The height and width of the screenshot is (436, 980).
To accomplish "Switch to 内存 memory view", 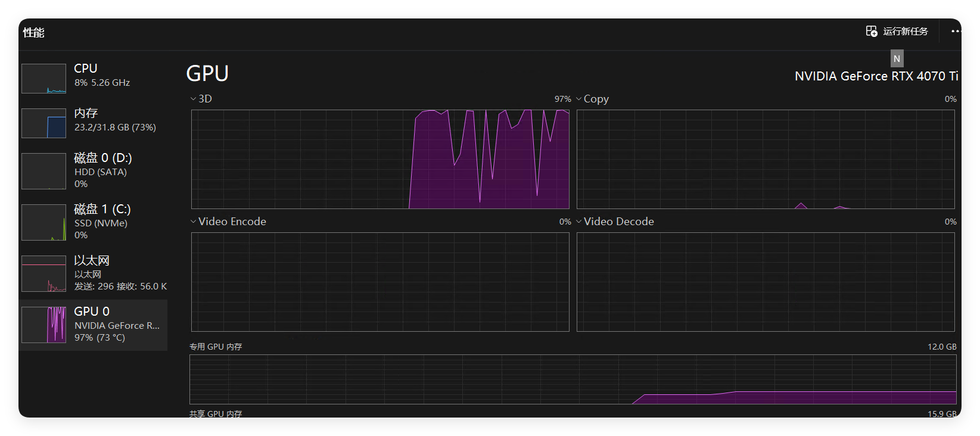I will [x=86, y=113].
